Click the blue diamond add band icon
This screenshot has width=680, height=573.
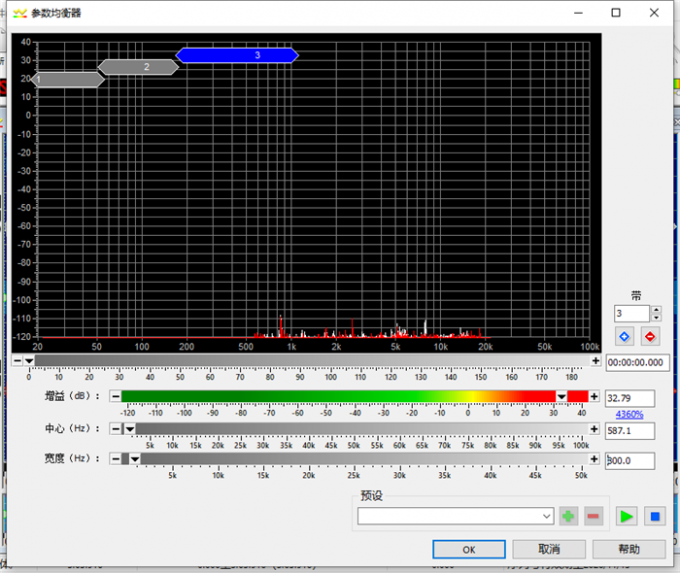tap(624, 336)
